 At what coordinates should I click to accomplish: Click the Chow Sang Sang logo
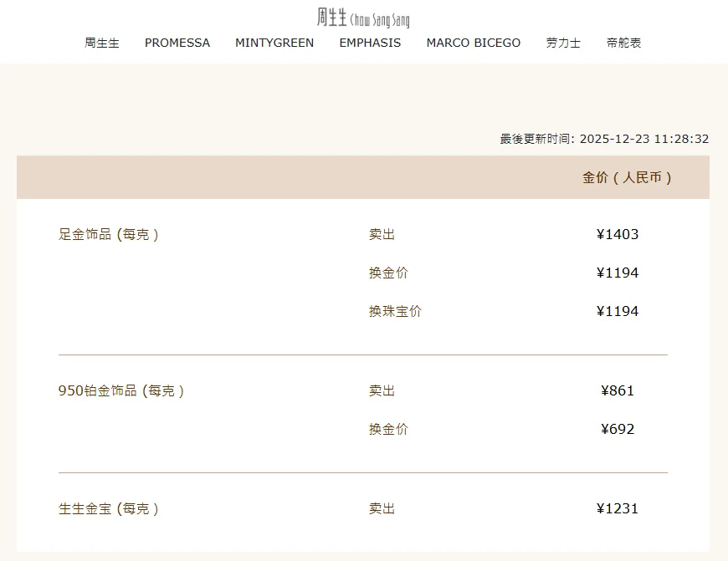click(x=363, y=18)
